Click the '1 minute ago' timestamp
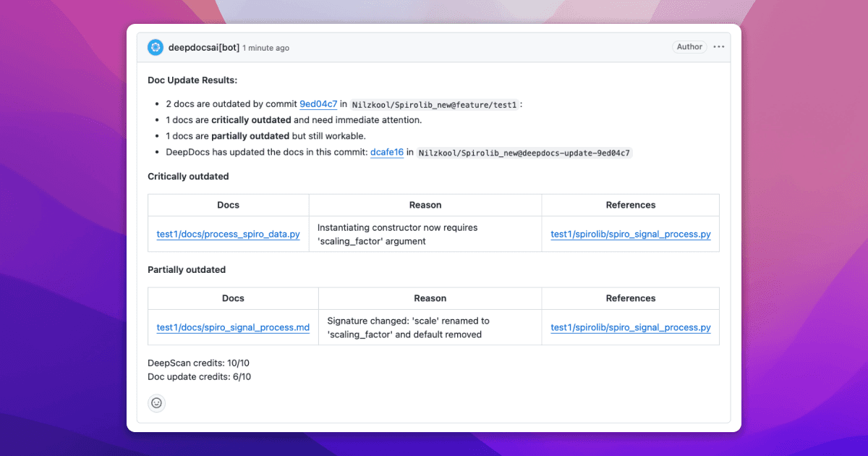The image size is (868, 456). pos(265,48)
